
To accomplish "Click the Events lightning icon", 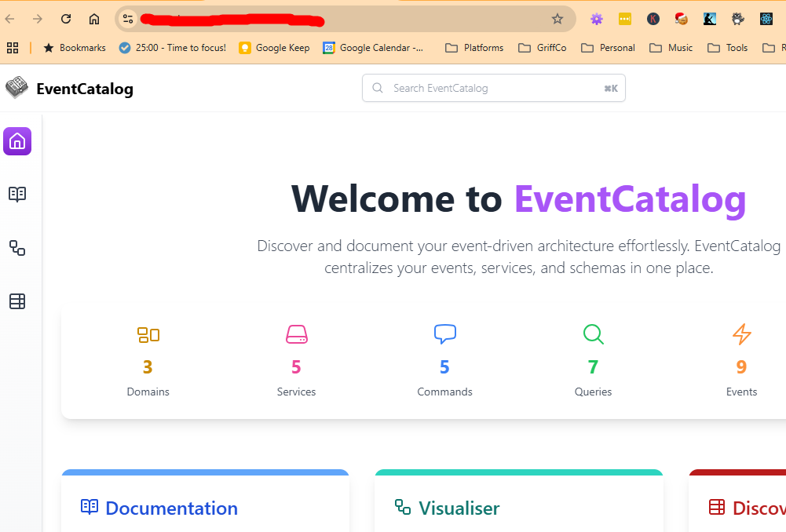I will click(x=741, y=334).
